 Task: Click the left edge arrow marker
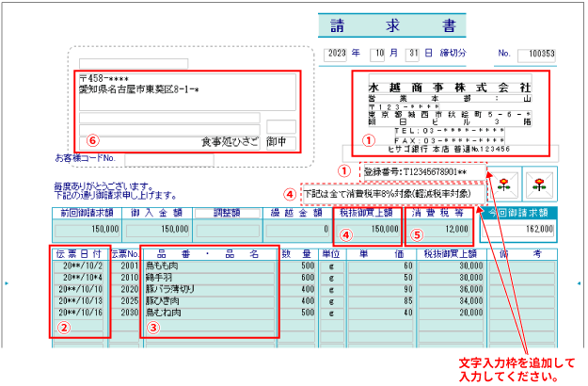7,281
